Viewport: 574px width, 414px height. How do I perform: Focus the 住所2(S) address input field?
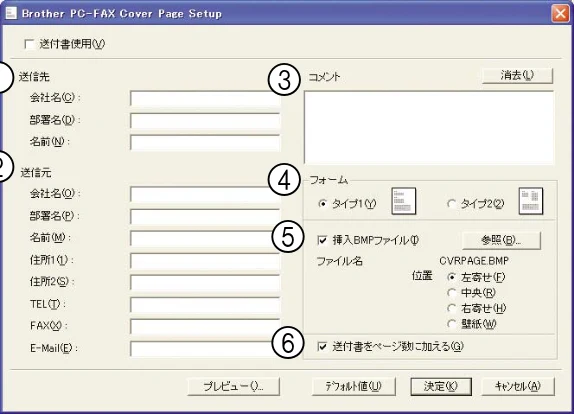coord(205,283)
